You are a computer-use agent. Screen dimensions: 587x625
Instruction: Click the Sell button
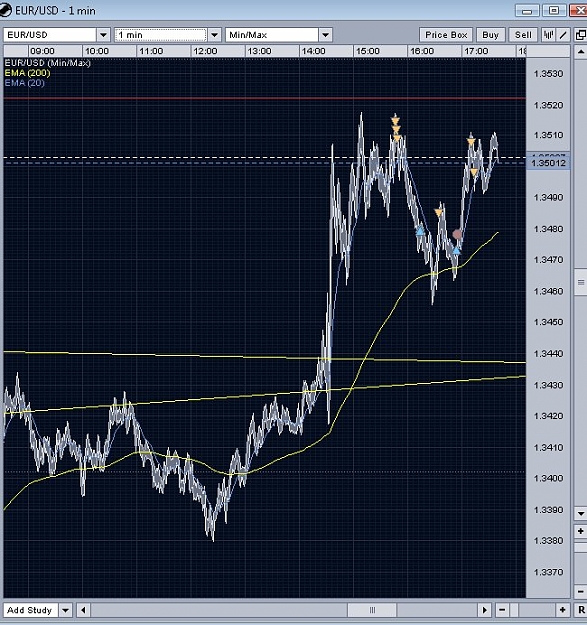[523, 35]
